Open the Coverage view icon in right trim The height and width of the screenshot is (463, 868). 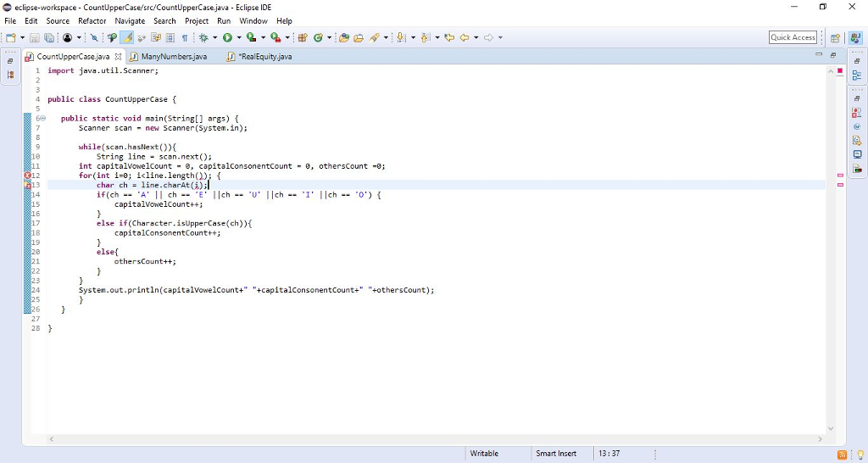point(857,168)
